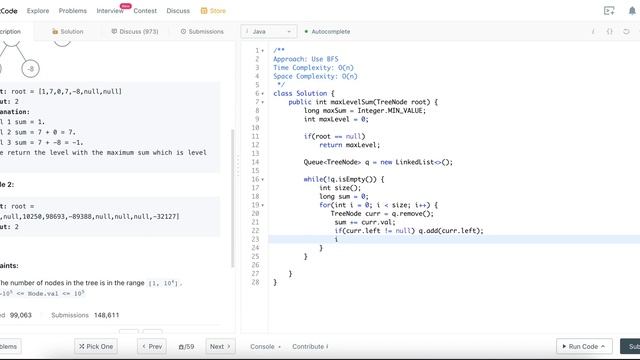Click the Discuss tab chat icon
The width and height of the screenshot is (640, 360).
coord(114,31)
